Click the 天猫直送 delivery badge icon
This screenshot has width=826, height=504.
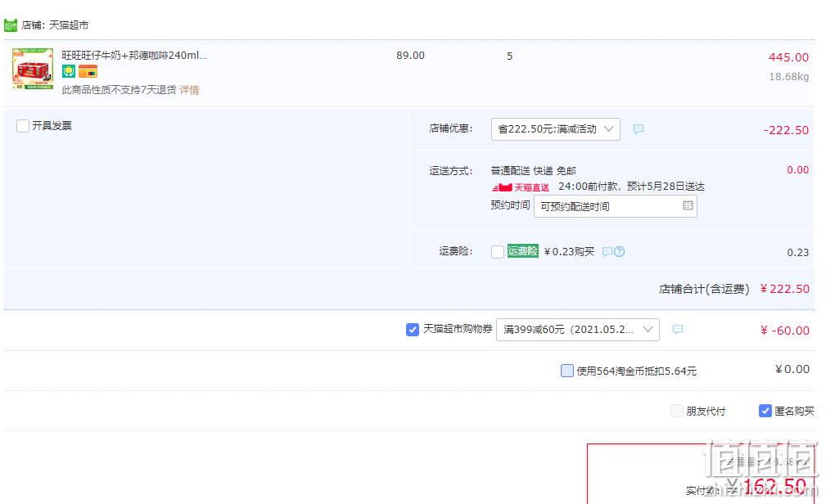(x=521, y=187)
